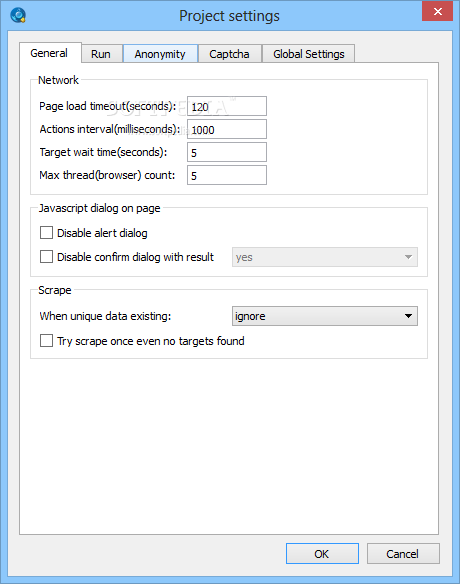Open the confirm result 'yes' dropdown

coord(325,257)
